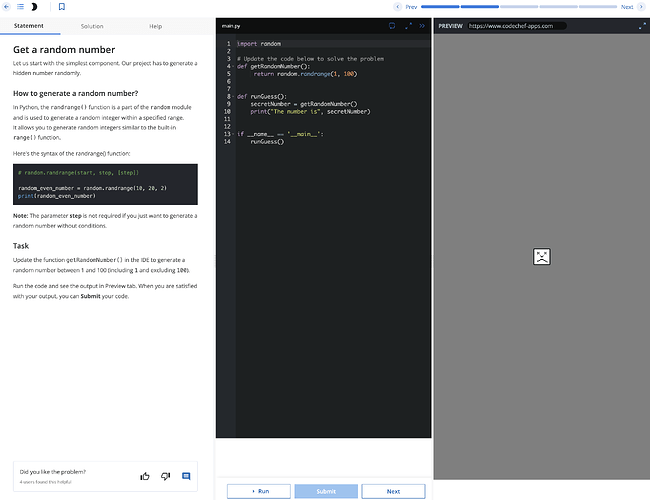Click the Task heading

[x=21, y=246]
